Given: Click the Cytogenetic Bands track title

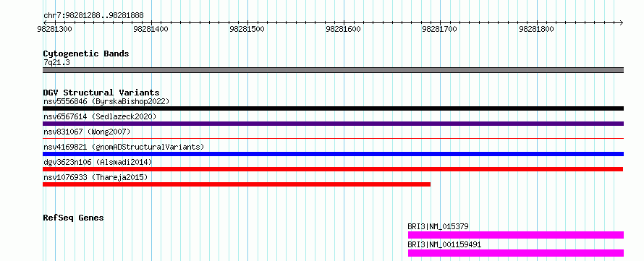Looking at the screenshot, I should [x=86, y=54].
